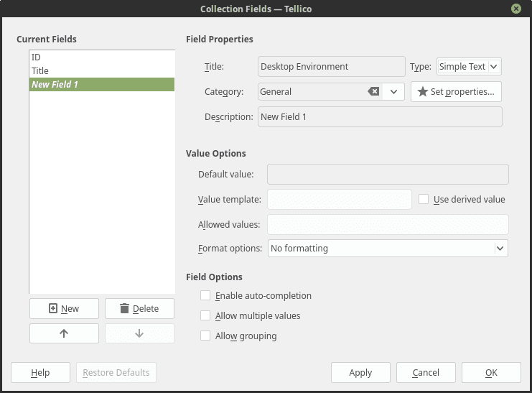Confirm with OK button

[491, 373]
